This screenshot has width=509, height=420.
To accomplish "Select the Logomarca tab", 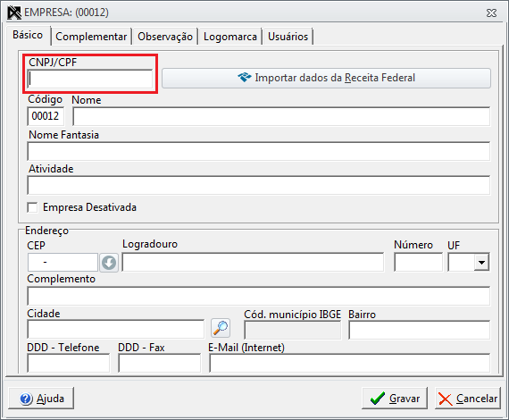I will pos(230,37).
